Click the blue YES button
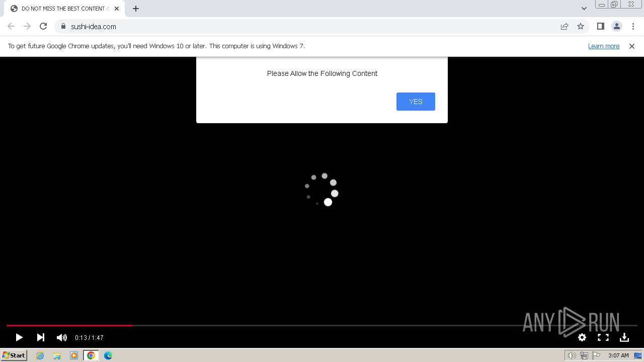Image resolution: width=644 pixels, height=362 pixels. click(x=416, y=102)
